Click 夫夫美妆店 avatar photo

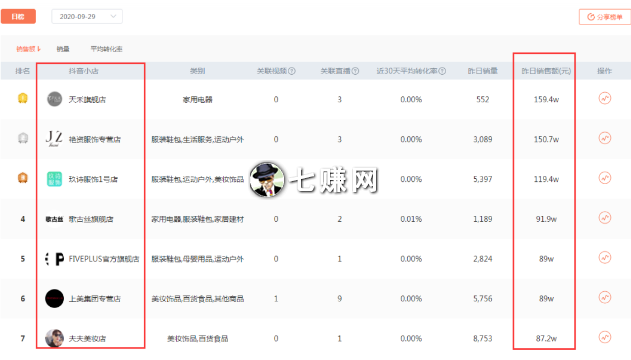[54, 338]
